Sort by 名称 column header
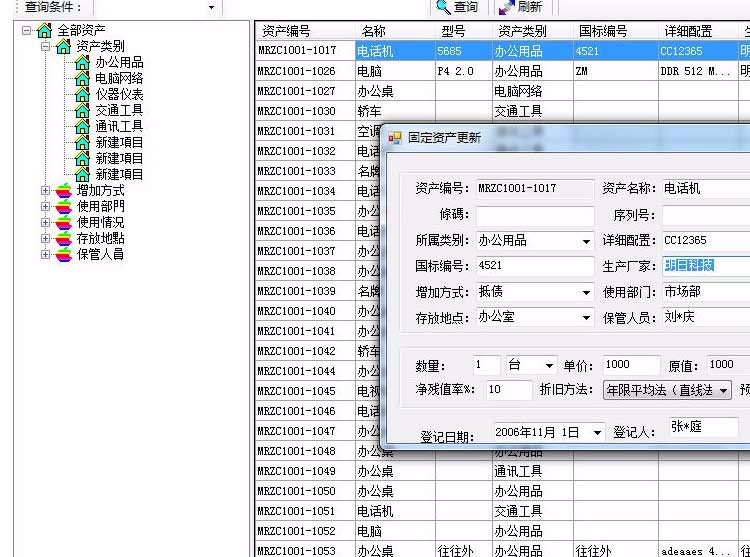Viewport: 750px width, 557px height. point(395,32)
